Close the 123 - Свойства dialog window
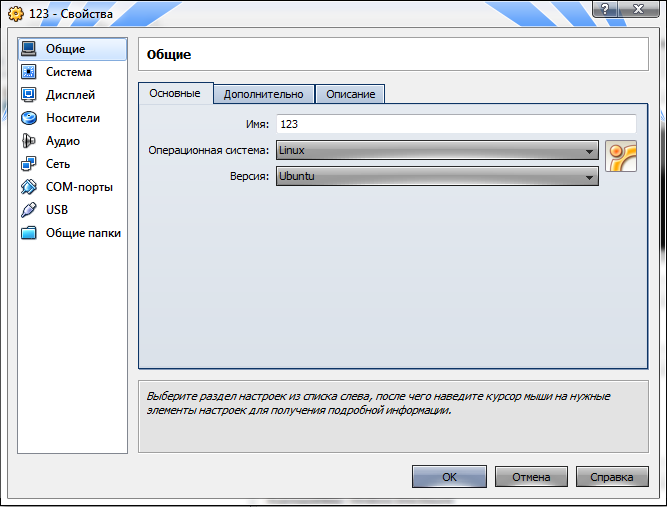This screenshot has width=667, height=507. (638, 9)
